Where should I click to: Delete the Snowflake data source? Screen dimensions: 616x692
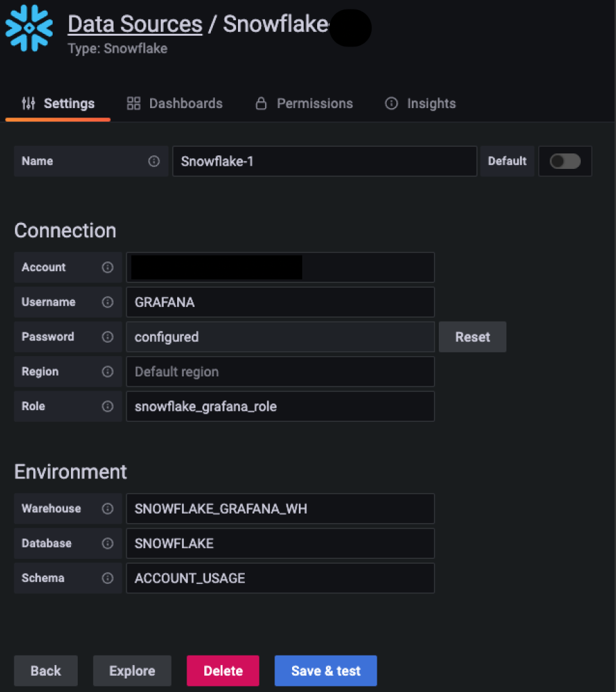pyautogui.click(x=222, y=670)
